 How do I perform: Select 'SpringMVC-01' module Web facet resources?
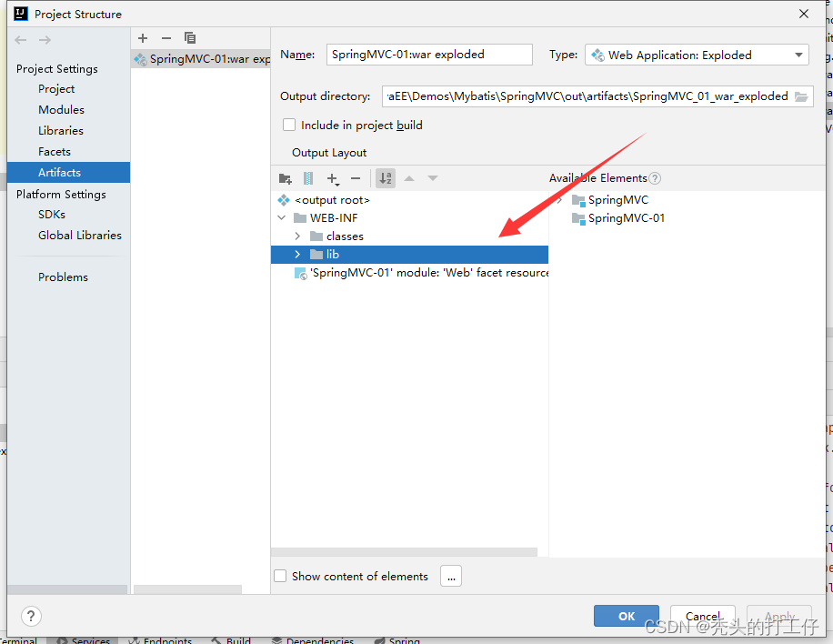click(x=422, y=273)
